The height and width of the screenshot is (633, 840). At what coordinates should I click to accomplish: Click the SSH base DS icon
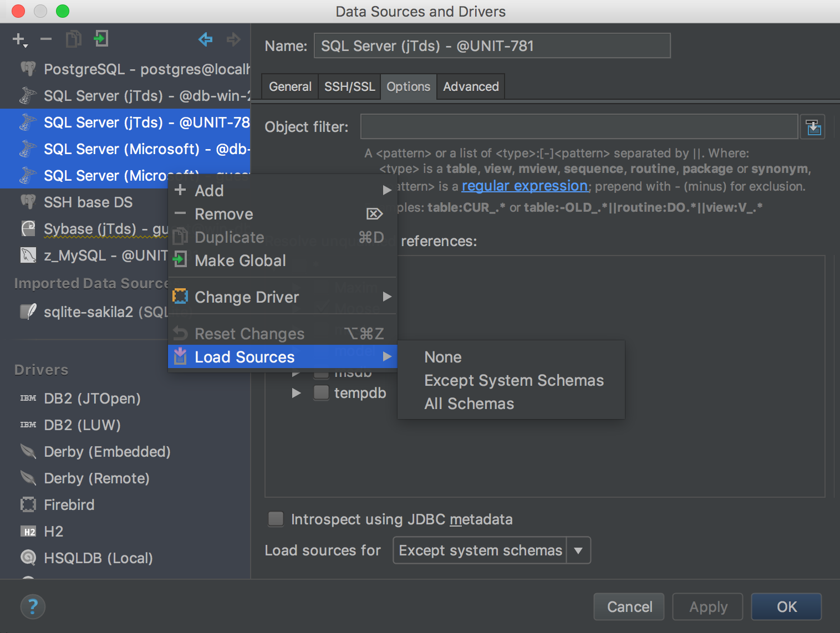tap(28, 202)
